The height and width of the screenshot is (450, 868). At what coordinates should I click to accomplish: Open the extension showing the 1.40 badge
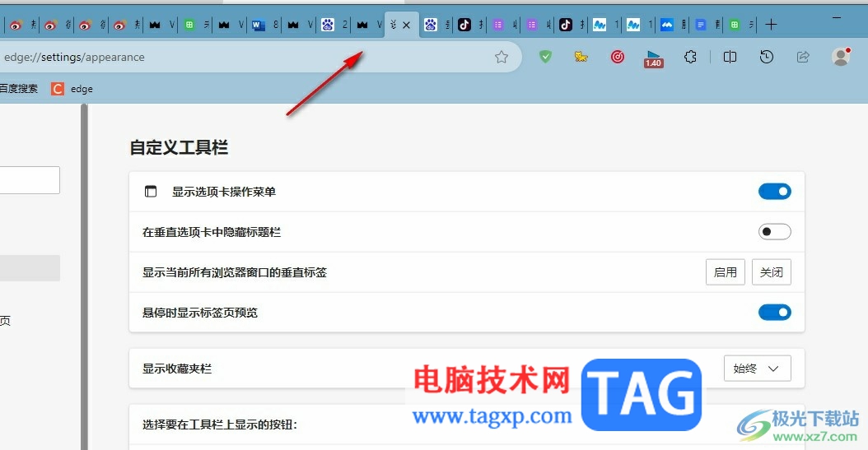pos(654,58)
